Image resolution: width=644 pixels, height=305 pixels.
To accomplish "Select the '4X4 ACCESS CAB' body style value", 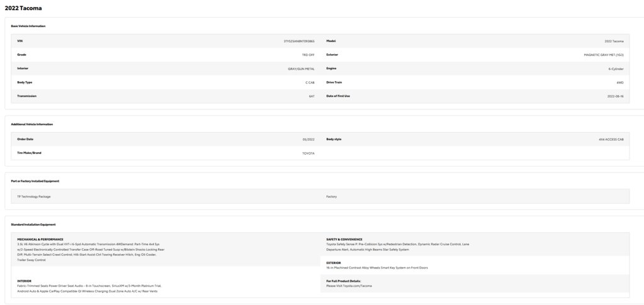I will (x=611, y=140).
